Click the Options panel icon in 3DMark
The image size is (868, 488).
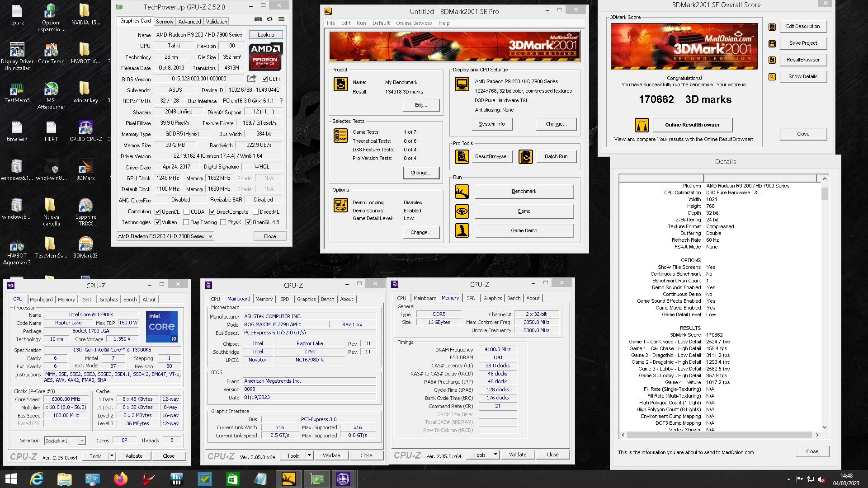pyautogui.click(x=340, y=205)
